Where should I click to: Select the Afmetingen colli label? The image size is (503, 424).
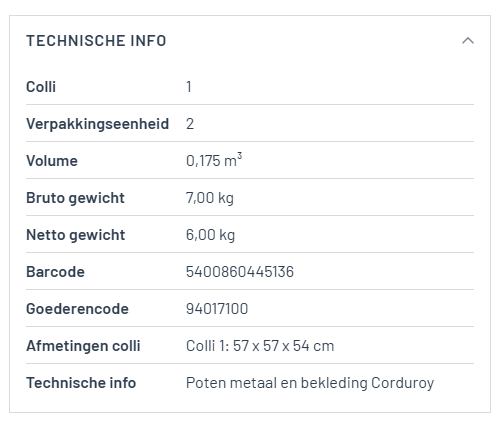point(83,346)
